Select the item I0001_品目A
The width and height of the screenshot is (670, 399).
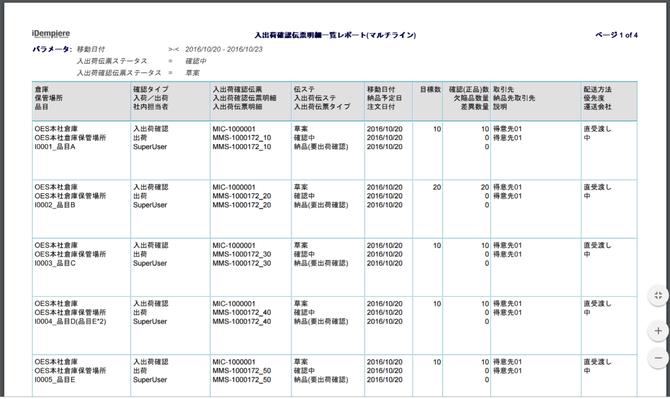(x=55, y=147)
